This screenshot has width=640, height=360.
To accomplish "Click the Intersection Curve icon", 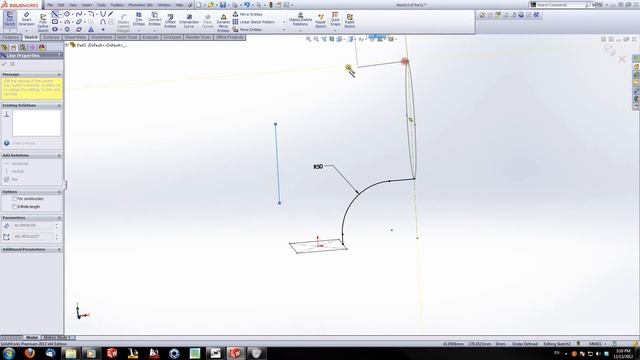I will [189, 21].
